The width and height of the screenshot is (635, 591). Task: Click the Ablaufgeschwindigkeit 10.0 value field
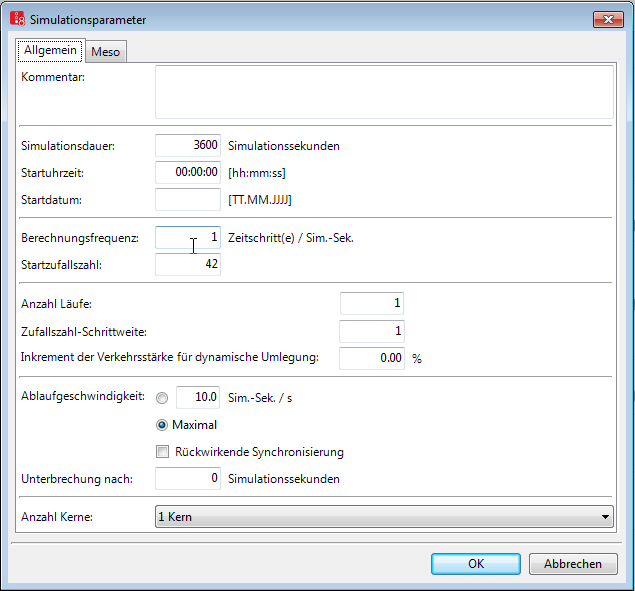coord(198,398)
